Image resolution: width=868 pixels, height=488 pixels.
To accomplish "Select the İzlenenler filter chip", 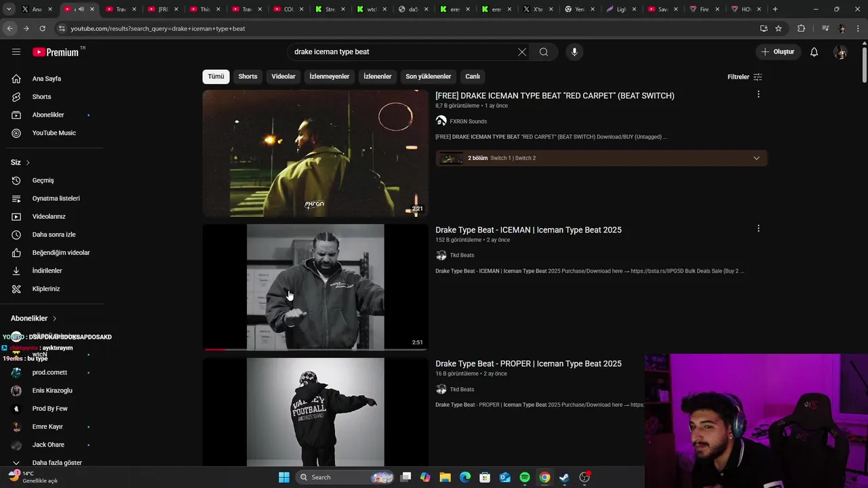I will 378,77.
